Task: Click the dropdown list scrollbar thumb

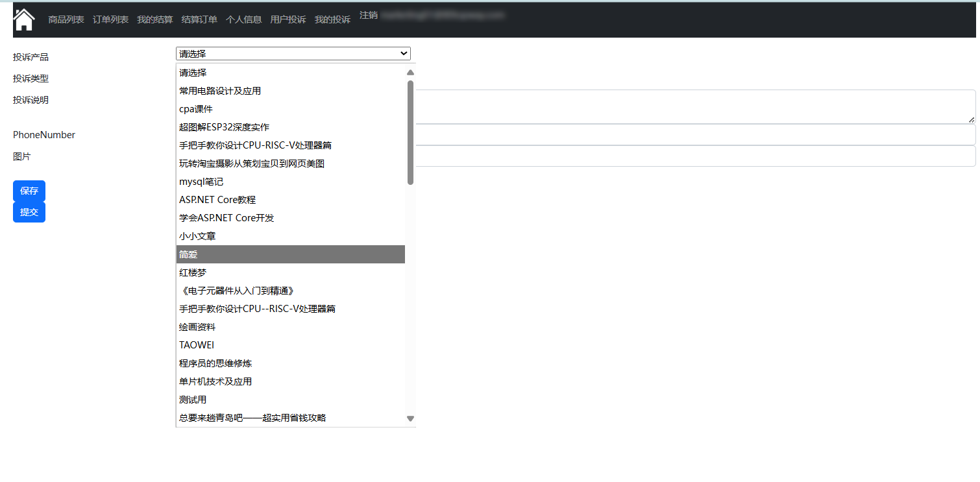Action: [x=410, y=132]
